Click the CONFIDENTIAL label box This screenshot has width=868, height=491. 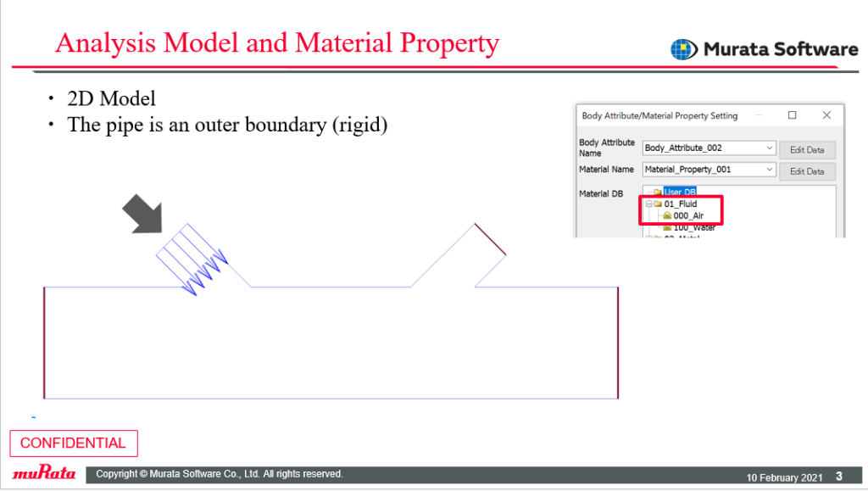[74, 444]
